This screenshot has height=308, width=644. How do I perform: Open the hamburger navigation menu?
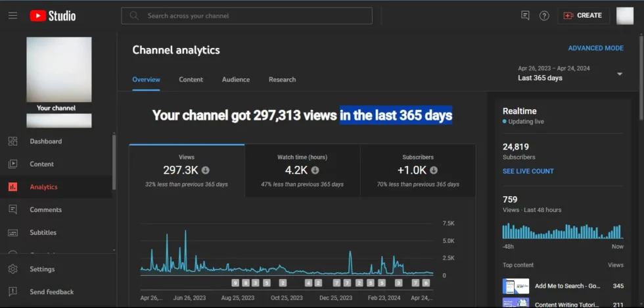point(12,16)
